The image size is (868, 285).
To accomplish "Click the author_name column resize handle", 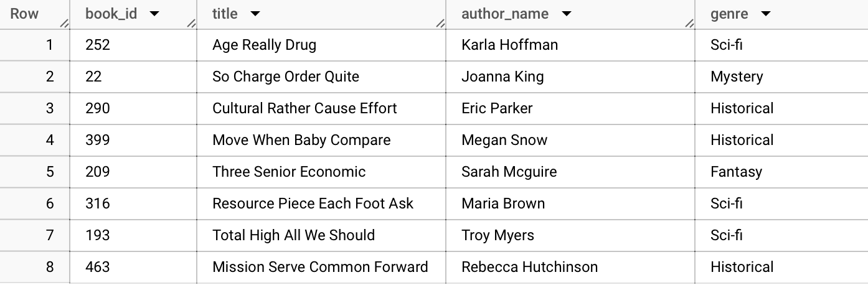I will (x=689, y=24).
